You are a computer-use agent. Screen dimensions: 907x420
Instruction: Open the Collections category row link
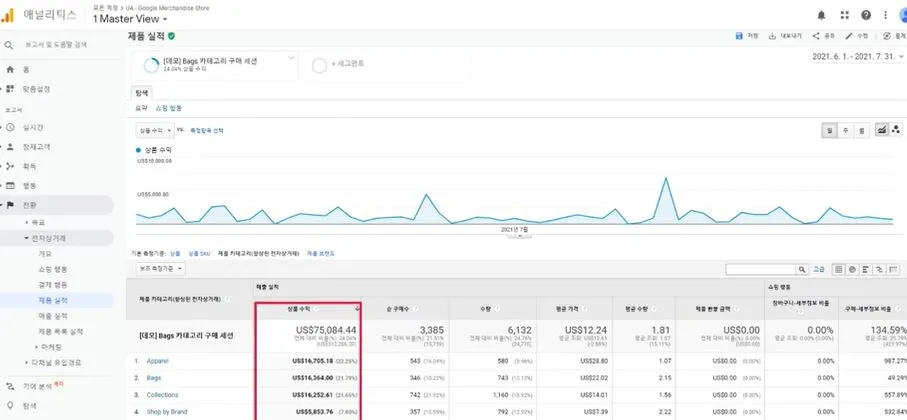pos(162,395)
